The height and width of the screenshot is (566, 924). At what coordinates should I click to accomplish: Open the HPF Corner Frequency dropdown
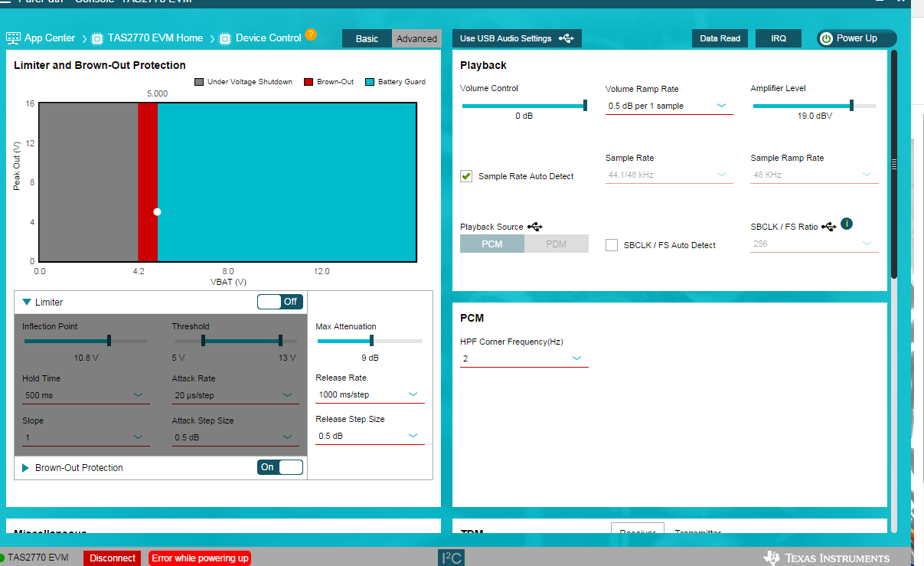pyautogui.click(x=524, y=358)
